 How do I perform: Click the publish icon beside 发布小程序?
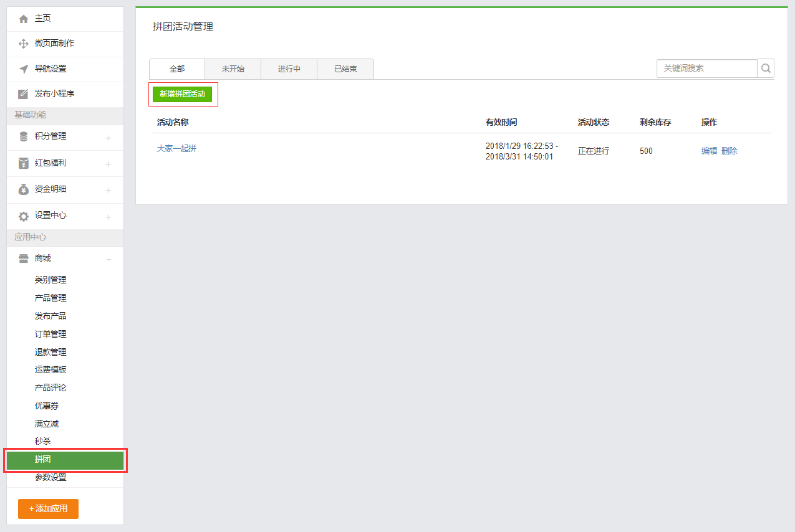[x=24, y=94]
